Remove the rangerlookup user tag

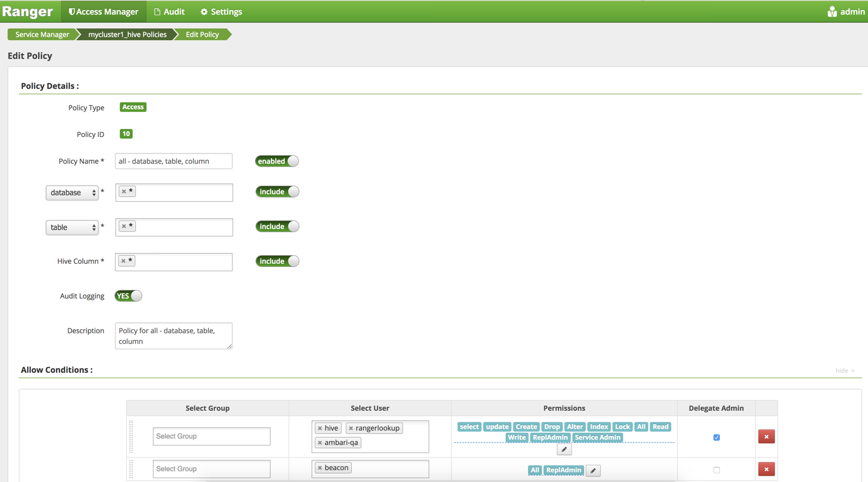[351, 428]
